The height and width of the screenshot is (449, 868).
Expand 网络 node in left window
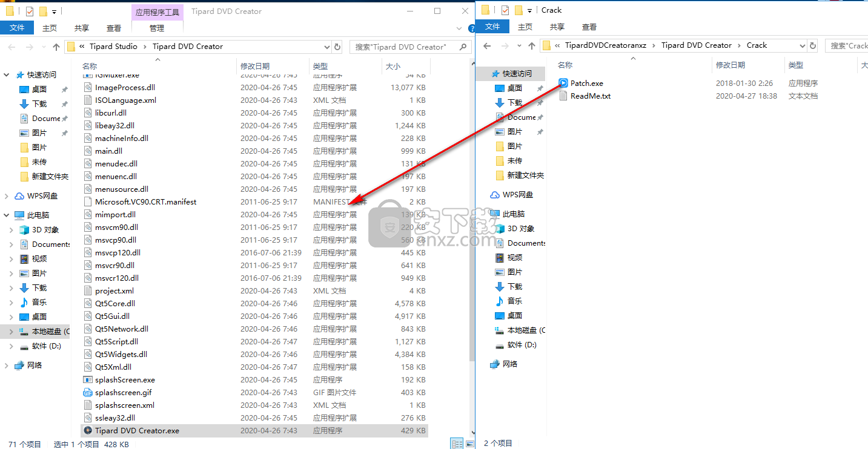point(7,365)
